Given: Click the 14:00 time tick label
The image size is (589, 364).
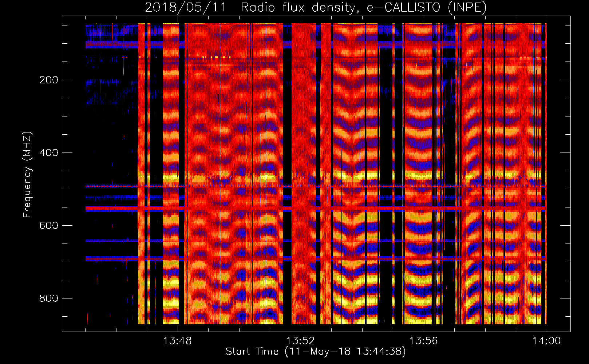Looking at the screenshot, I should coord(546,341).
